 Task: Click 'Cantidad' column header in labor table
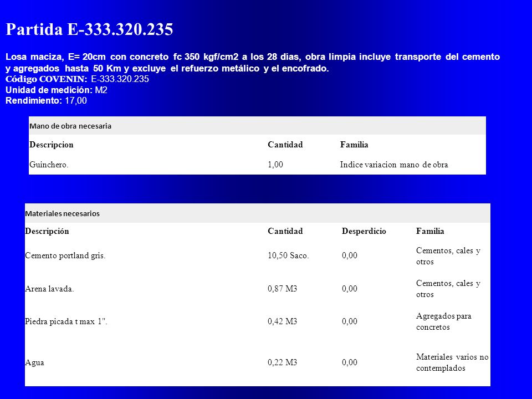[x=285, y=145]
